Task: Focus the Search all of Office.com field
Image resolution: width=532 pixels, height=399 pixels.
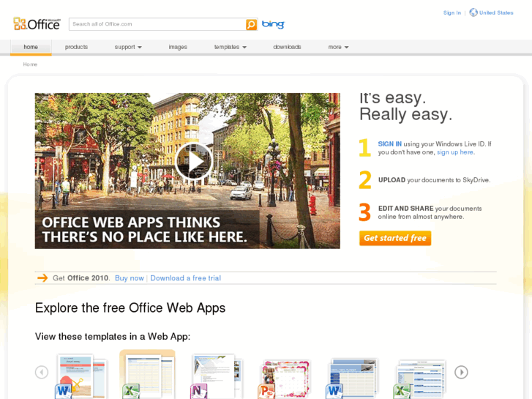Action: [x=157, y=24]
